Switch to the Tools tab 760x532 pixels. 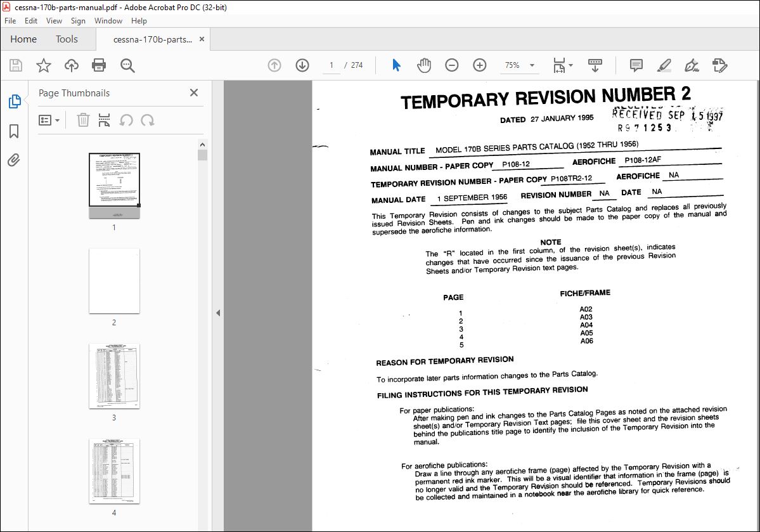pos(67,39)
